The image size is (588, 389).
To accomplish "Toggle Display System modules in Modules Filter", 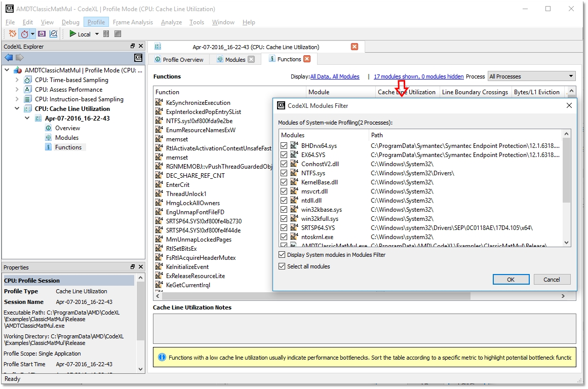I will point(282,255).
